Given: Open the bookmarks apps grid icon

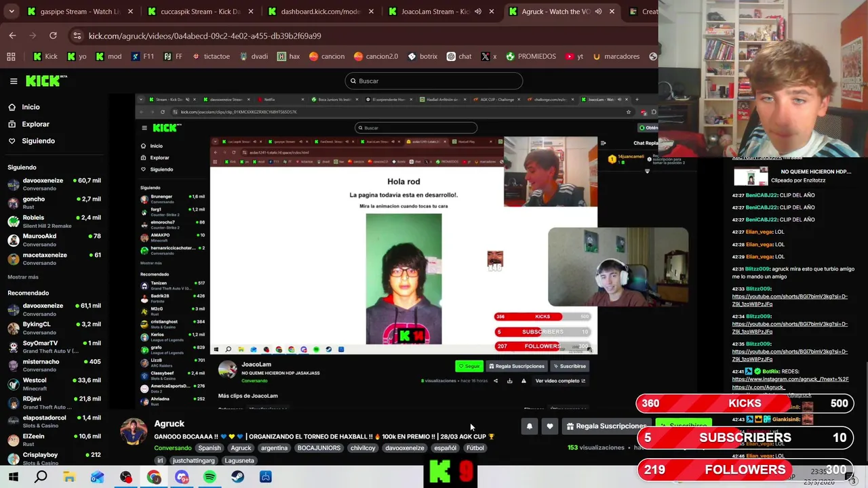Looking at the screenshot, I should coord(11,56).
